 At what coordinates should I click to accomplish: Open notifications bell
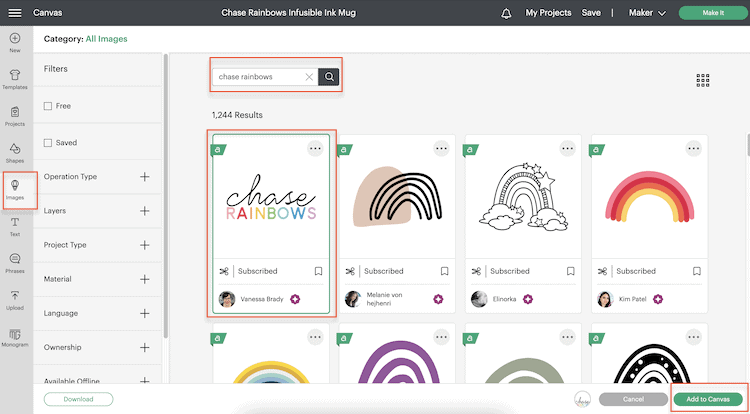pyautogui.click(x=506, y=13)
